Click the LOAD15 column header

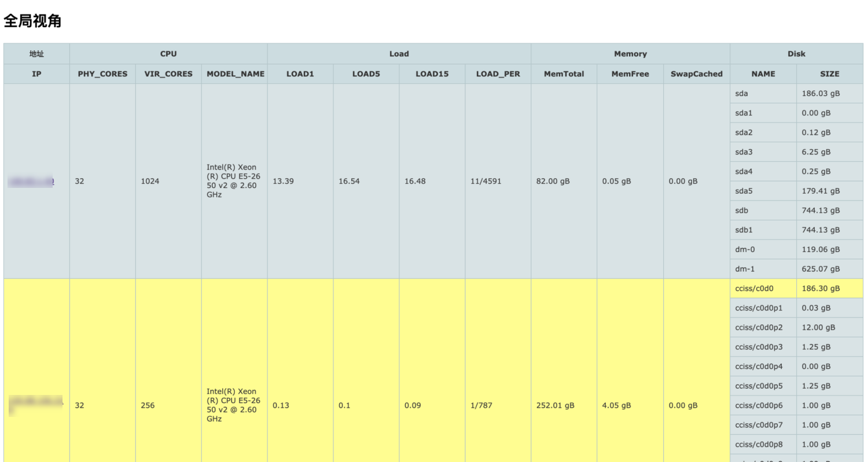pyautogui.click(x=432, y=74)
